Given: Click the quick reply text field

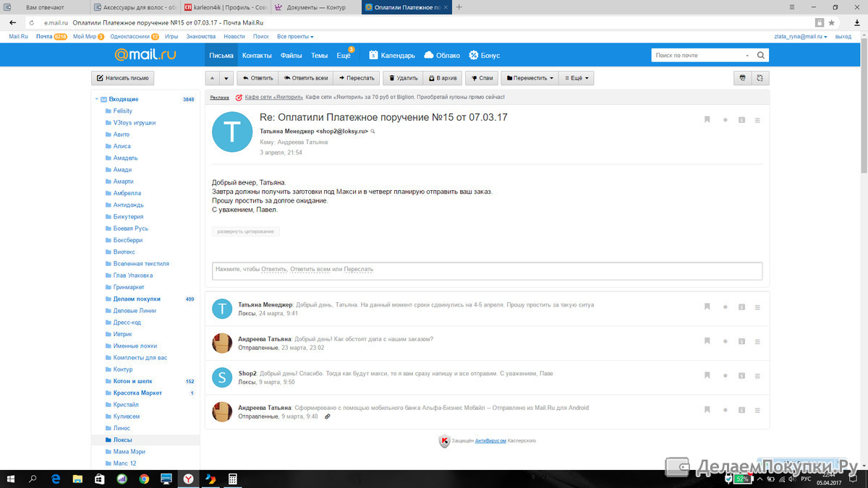Looking at the screenshot, I should pyautogui.click(x=487, y=270).
